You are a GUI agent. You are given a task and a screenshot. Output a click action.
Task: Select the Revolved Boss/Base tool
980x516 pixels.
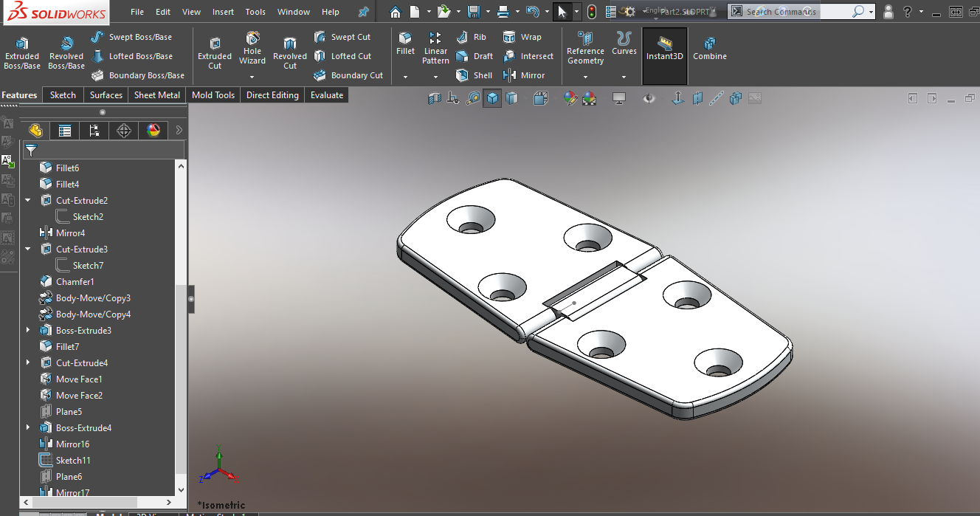point(66,52)
